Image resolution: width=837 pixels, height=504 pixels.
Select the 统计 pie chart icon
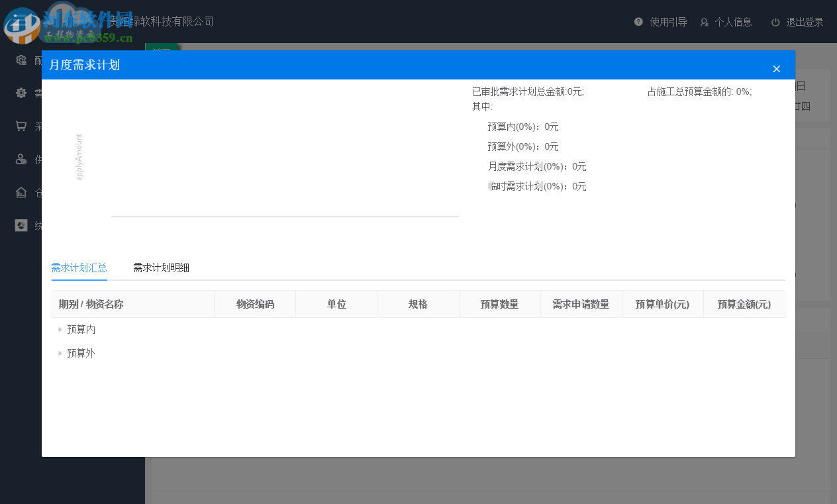(x=20, y=225)
